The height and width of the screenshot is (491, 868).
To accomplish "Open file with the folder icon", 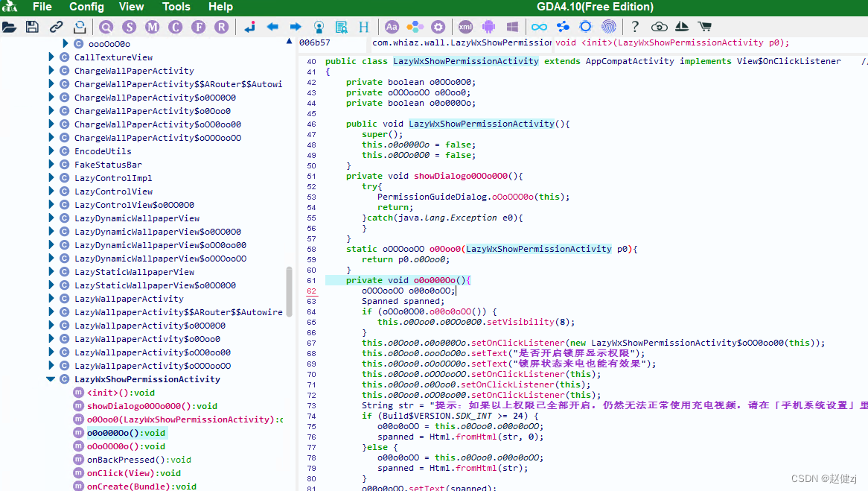I will click(x=10, y=27).
